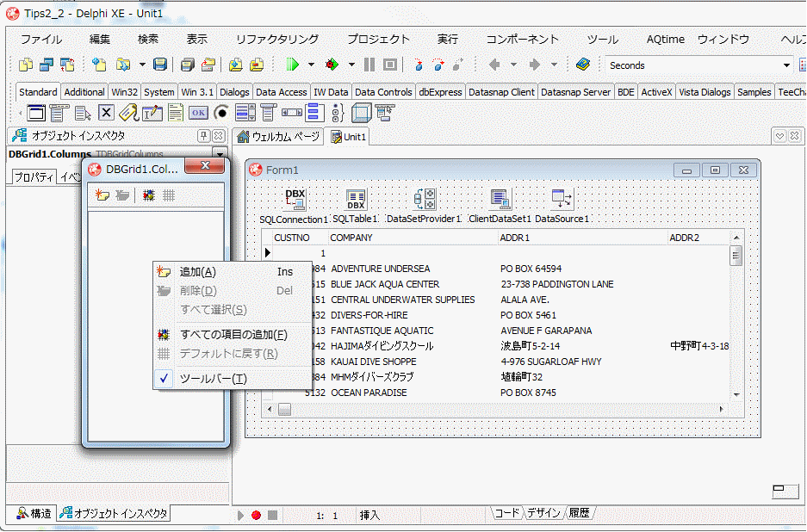Select the TPanel component on palette
Viewport: 807px width, 532px height.
(x=361, y=113)
